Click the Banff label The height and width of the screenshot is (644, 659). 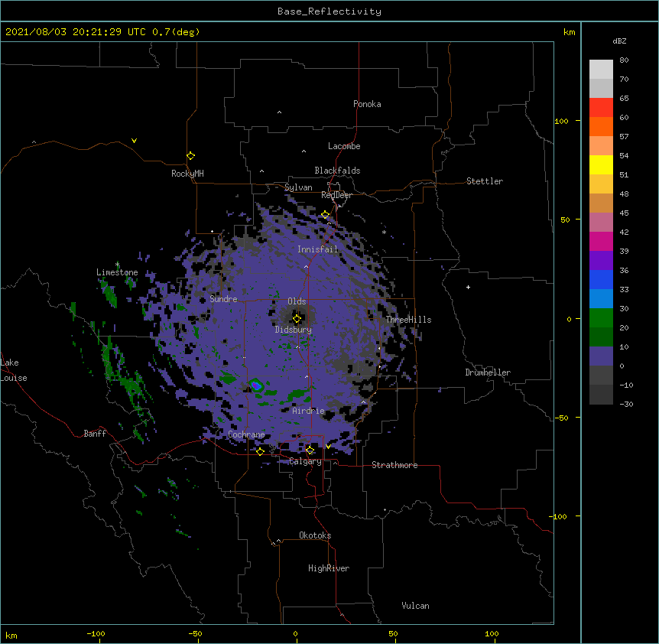95,434
